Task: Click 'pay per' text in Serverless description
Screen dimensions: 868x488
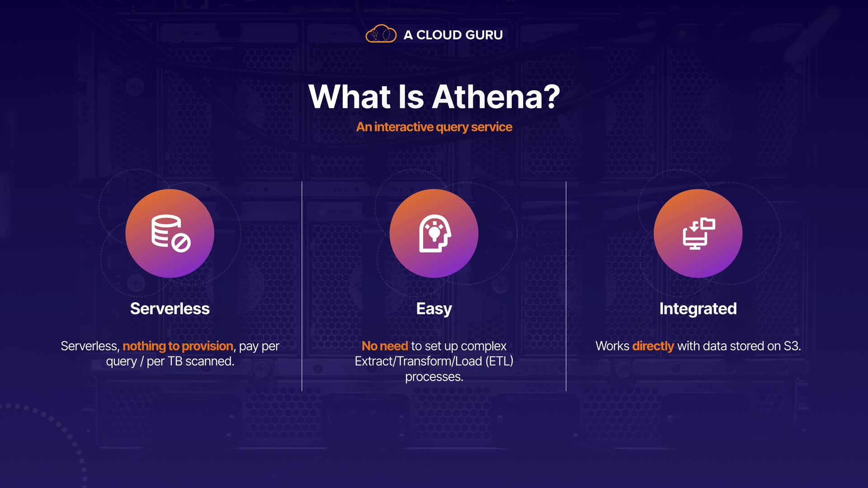Action: click(259, 346)
